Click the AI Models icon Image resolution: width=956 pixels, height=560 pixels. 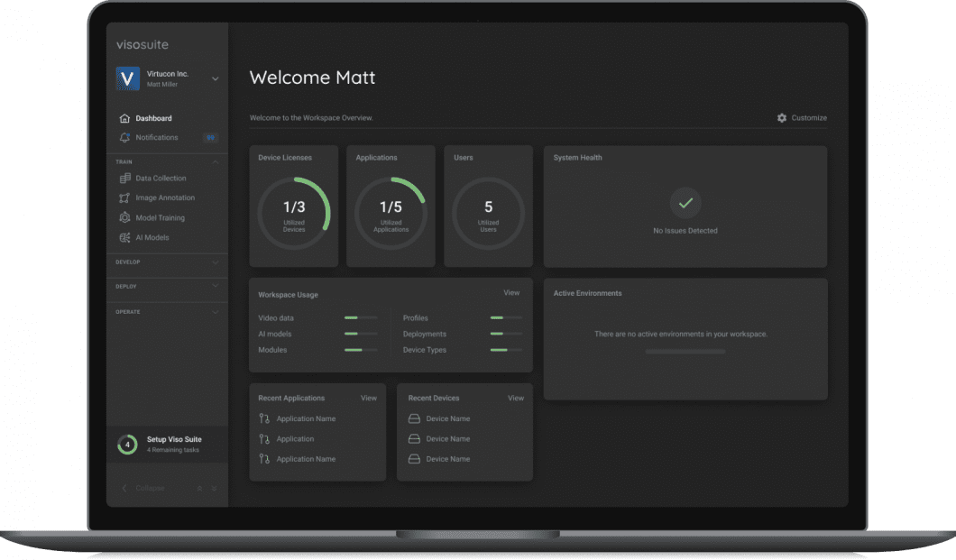point(124,238)
